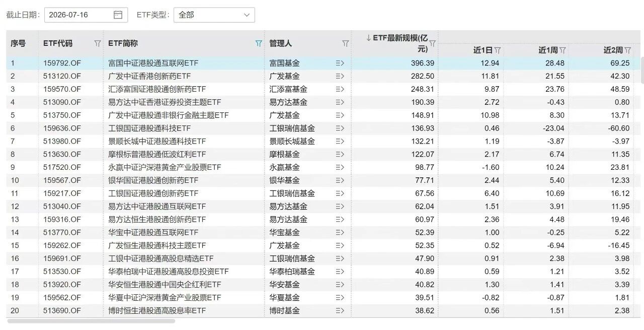The height and width of the screenshot is (330, 644).
Task: Select 易方达中证香港证券投资主题ETF name
Action: (165, 102)
